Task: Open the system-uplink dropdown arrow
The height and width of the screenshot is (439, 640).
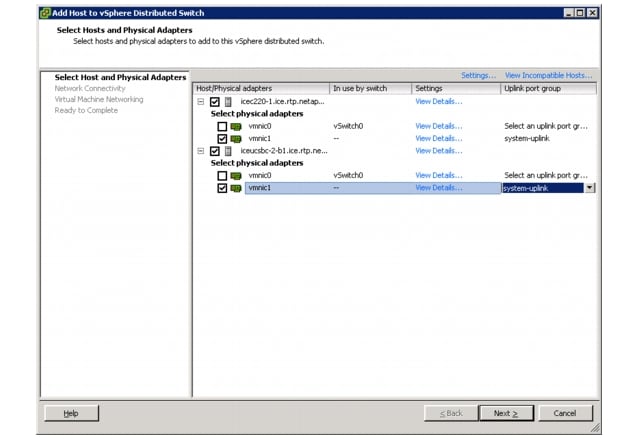Action: (589, 188)
